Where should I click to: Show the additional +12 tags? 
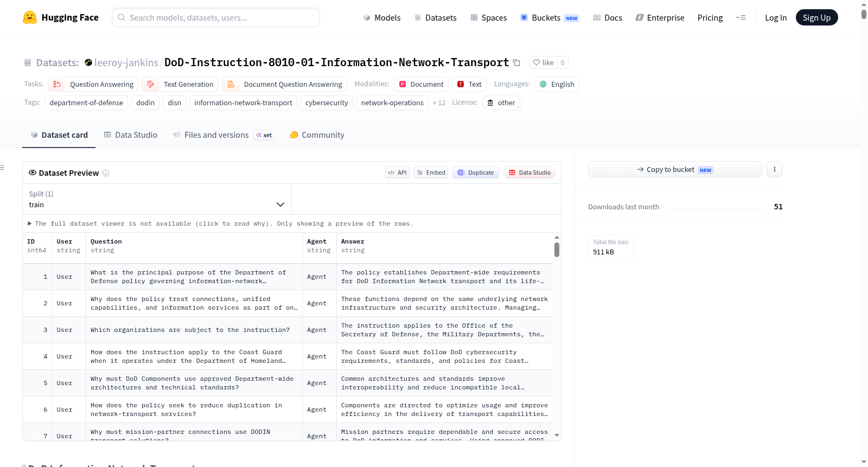coord(439,103)
